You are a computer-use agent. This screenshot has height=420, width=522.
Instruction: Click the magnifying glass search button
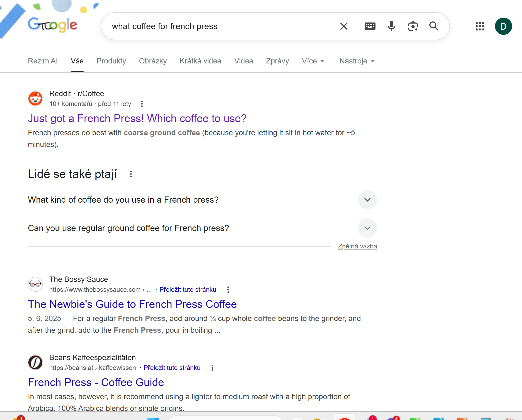tap(434, 26)
